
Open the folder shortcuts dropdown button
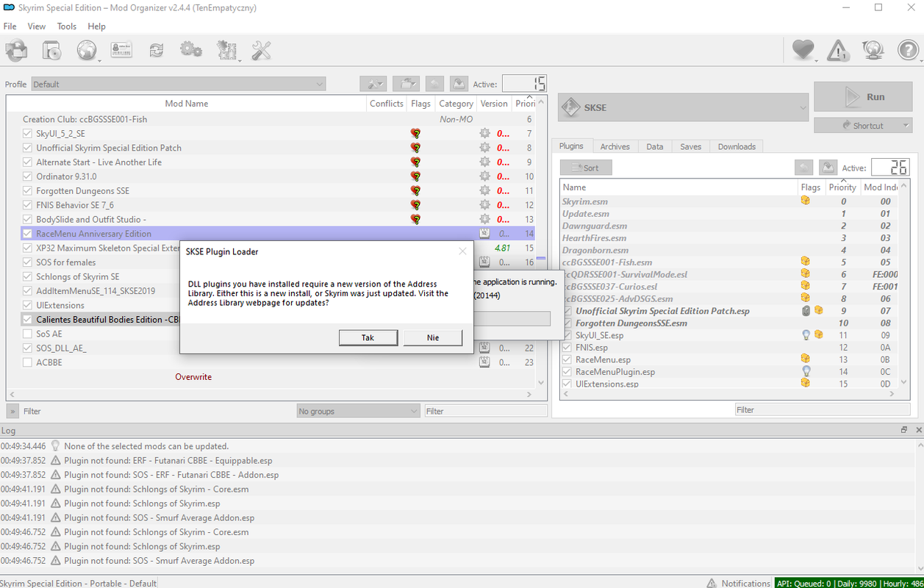(x=406, y=84)
